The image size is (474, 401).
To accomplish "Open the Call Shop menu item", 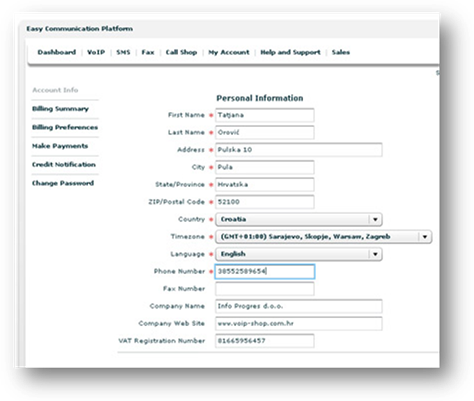I will tap(181, 52).
